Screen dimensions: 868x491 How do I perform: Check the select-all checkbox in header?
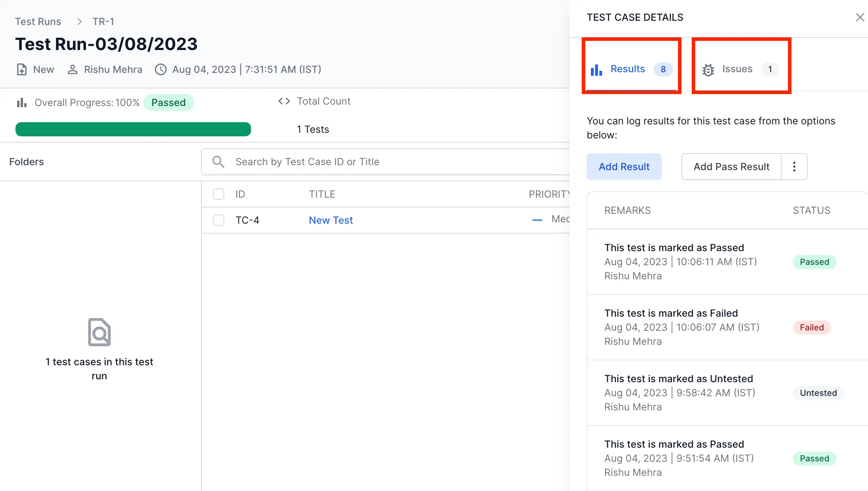pos(219,194)
